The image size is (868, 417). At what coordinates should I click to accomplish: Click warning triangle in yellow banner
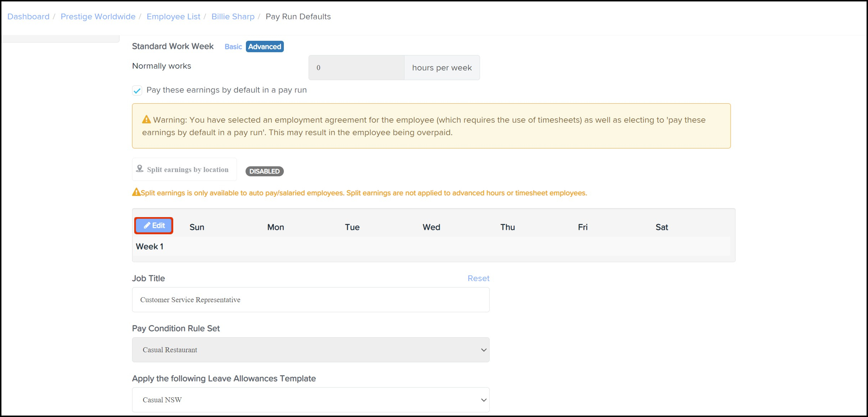pos(146,119)
